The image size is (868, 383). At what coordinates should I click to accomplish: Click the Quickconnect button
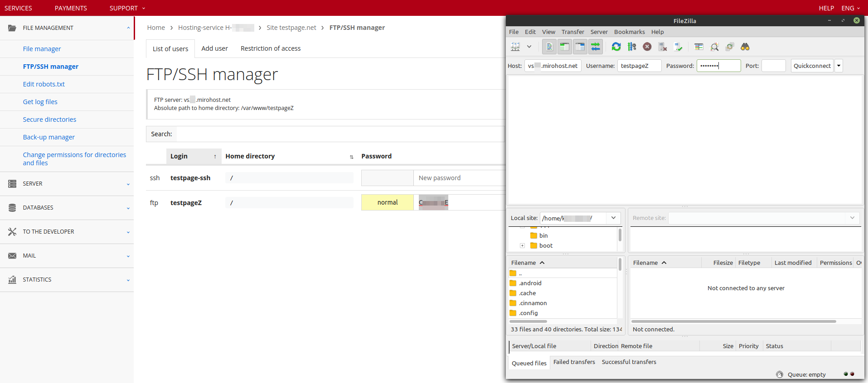point(812,66)
